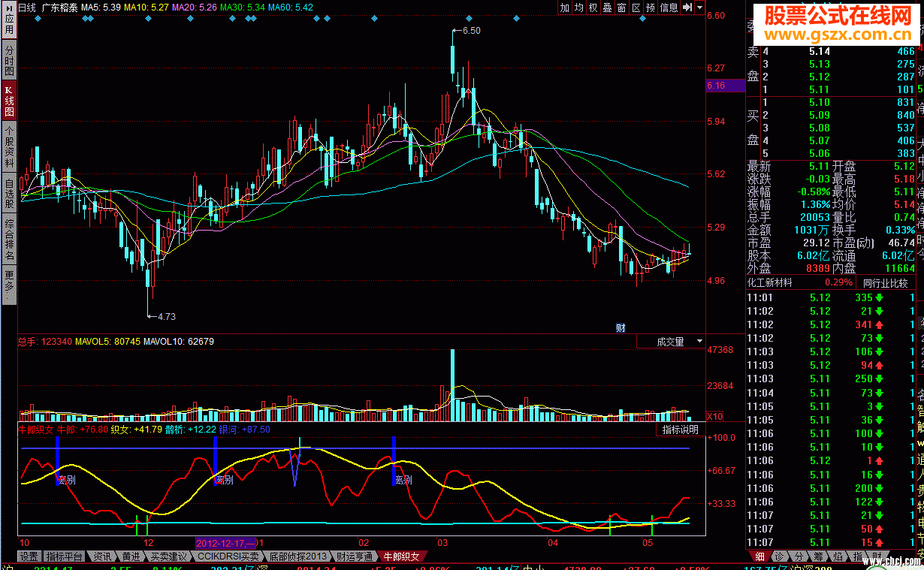
Task: Click the stock name 广东榕泰
Action: click(x=59, y=7)
